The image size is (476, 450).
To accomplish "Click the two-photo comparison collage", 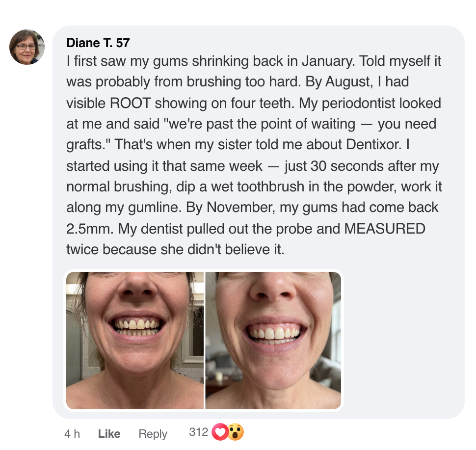I will (x=204, y=340).
